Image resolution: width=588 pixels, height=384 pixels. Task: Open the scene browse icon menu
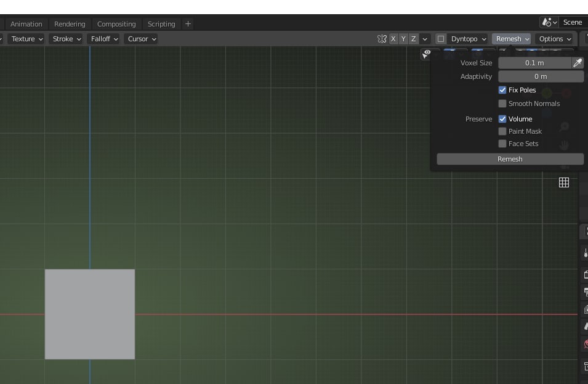(549, 22)
